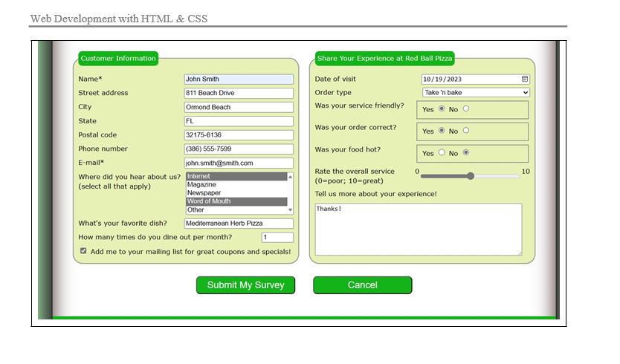
Task: Select Yes for order correct
Action: [x=442, y=130]
